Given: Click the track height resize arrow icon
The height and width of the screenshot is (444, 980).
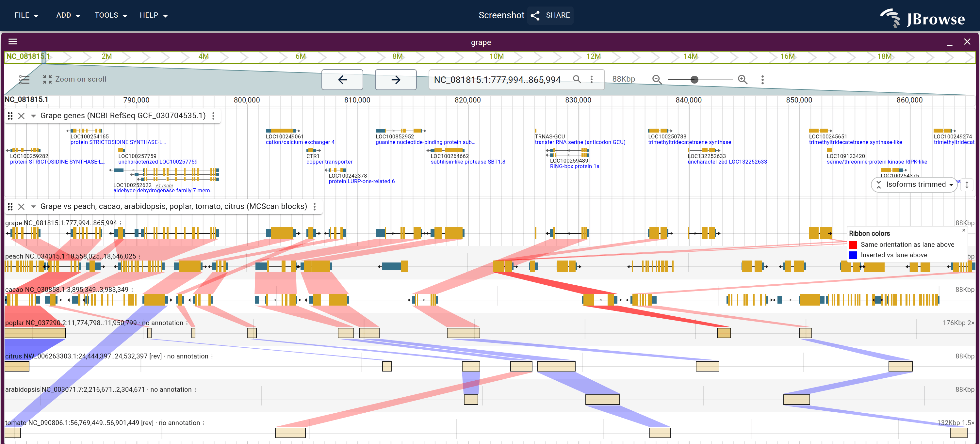Looking at the screenshot, I should point(967,185).
